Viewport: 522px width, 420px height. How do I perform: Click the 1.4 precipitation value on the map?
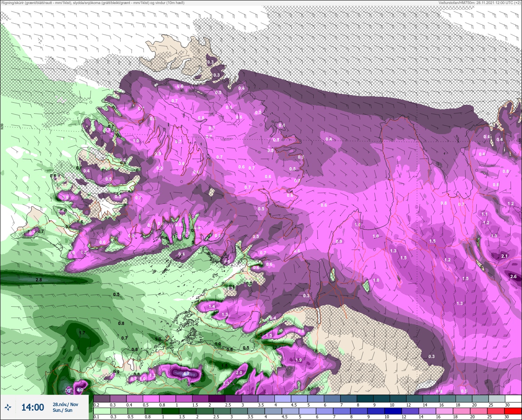212,306
